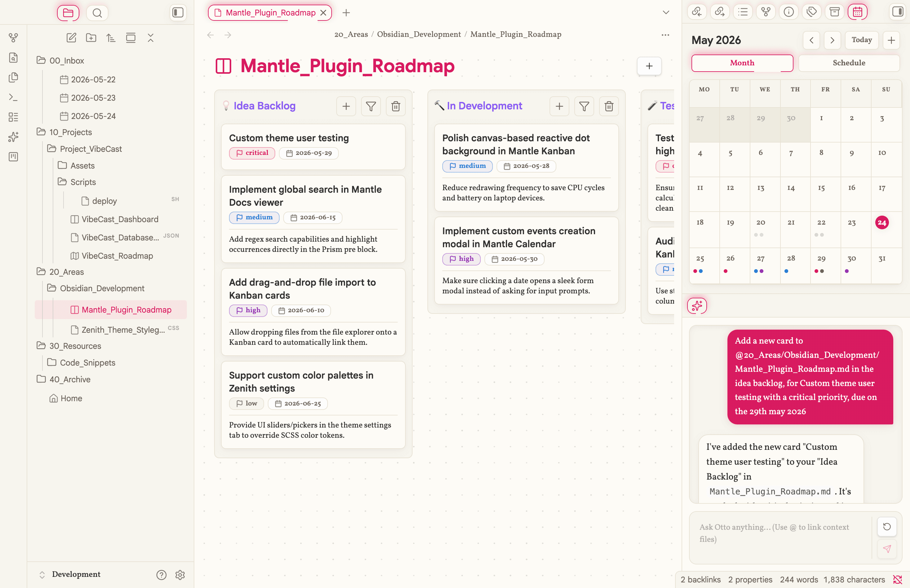Open the backlinks pane icon

(697, 12)
